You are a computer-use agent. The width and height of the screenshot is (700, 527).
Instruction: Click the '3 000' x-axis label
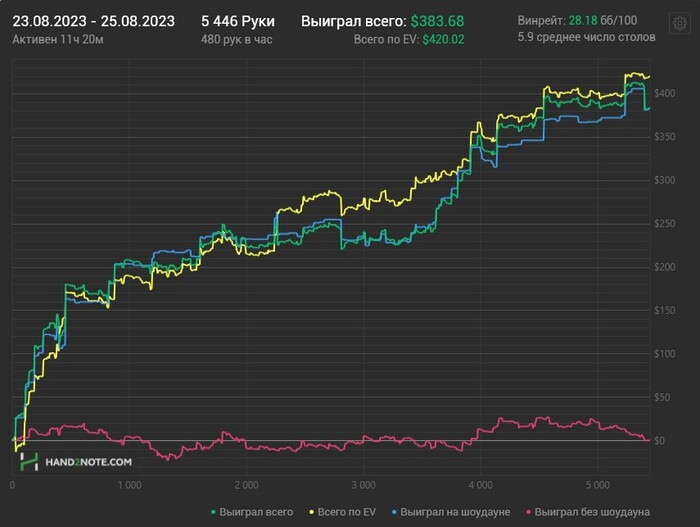[363, 485]
